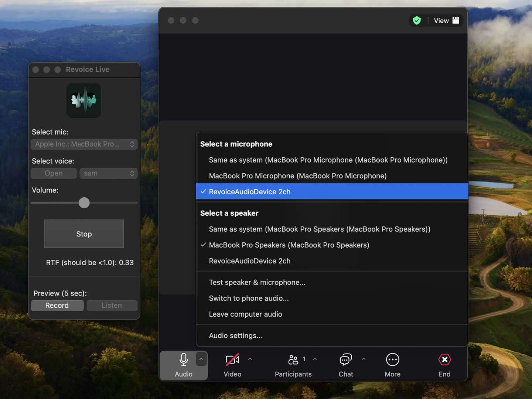Minimize the Revoice Live window
Viewport: 532px width, 399px height.
pyautogui.click(x=47, y=69)
